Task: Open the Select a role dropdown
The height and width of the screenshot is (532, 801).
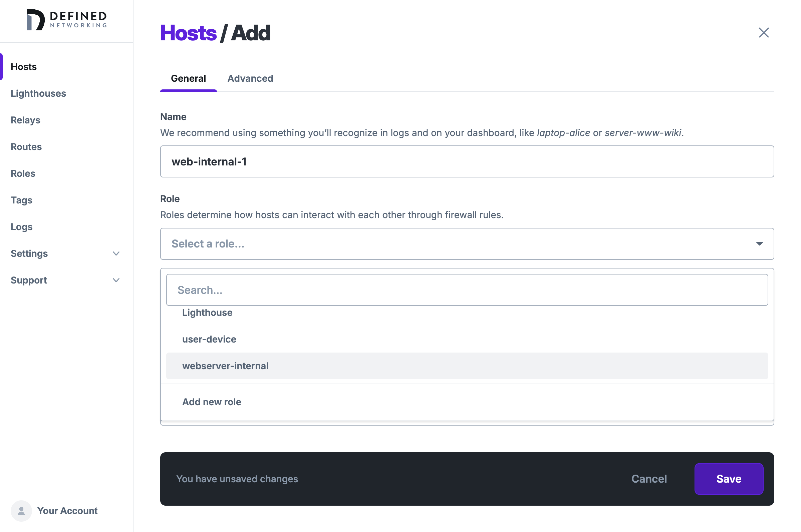Action: pos(467,243)
